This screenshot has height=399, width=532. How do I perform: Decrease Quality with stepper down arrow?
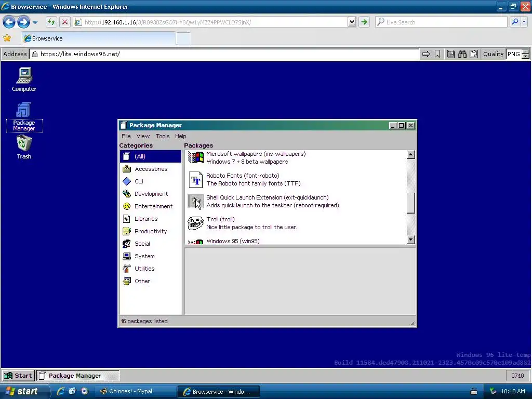click(525, 56)
